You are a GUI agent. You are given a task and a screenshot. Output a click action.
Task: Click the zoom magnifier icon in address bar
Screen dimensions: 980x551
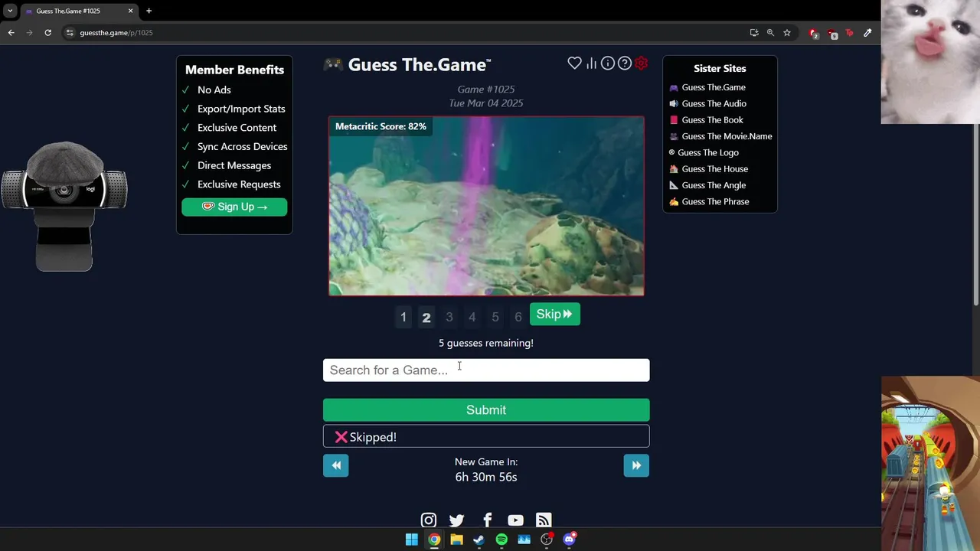pos(770,33)
